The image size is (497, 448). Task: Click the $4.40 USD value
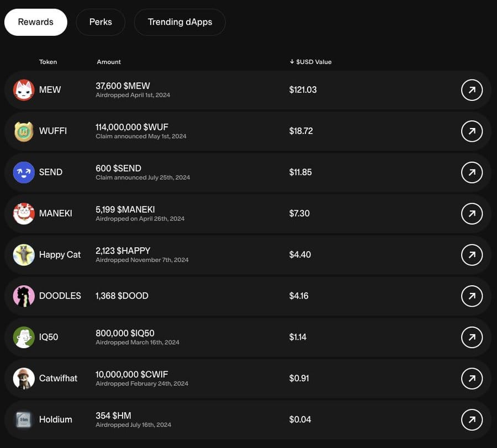click(x=300, y=255)
